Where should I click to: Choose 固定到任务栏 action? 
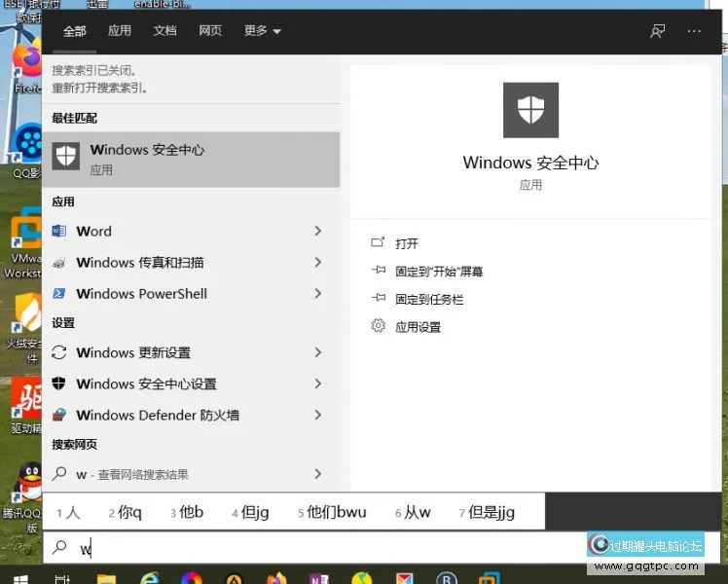coord(429,299)
